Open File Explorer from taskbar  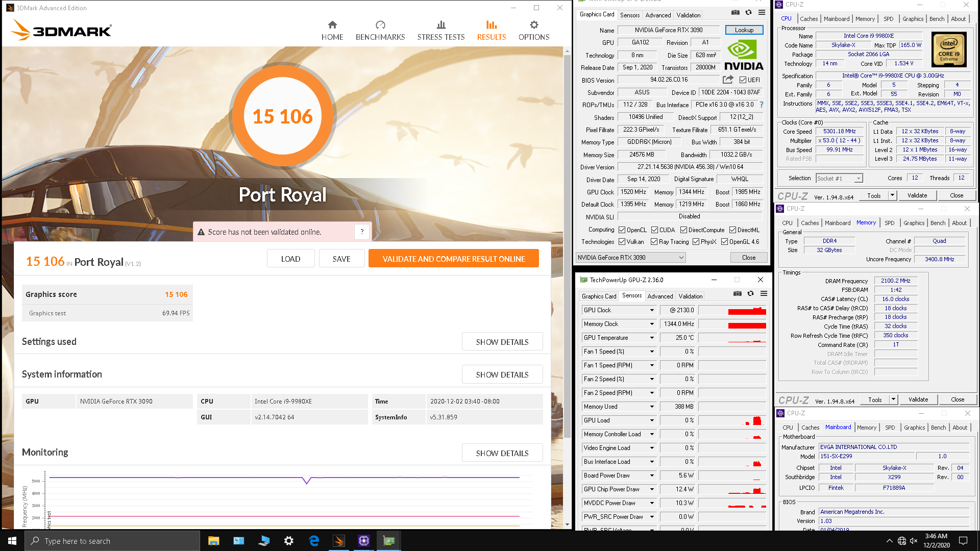[214, 541]
